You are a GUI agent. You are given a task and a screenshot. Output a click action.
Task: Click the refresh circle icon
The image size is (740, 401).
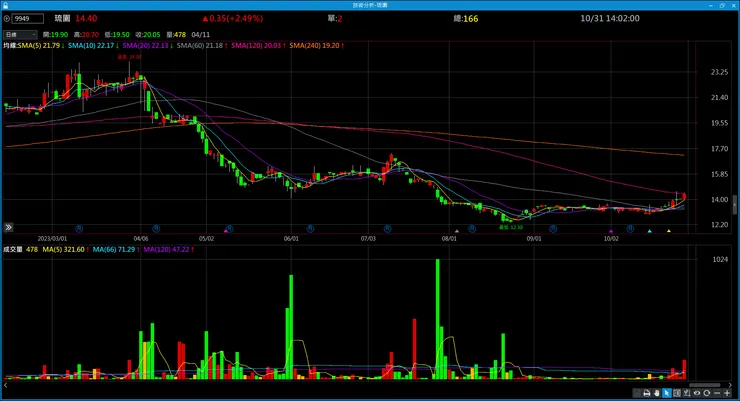click(x=706, y=393)
